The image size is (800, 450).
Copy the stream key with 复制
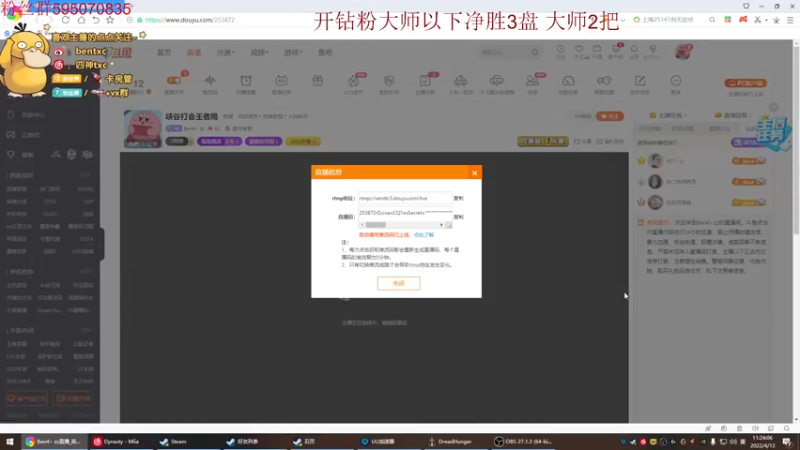[459, 217]
